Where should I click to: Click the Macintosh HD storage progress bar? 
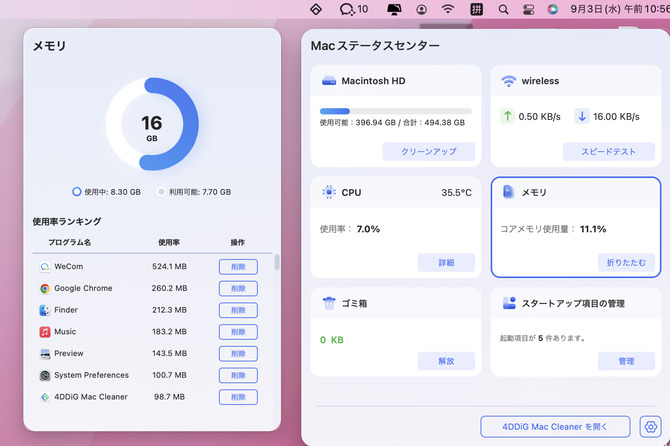coord(396,111)
